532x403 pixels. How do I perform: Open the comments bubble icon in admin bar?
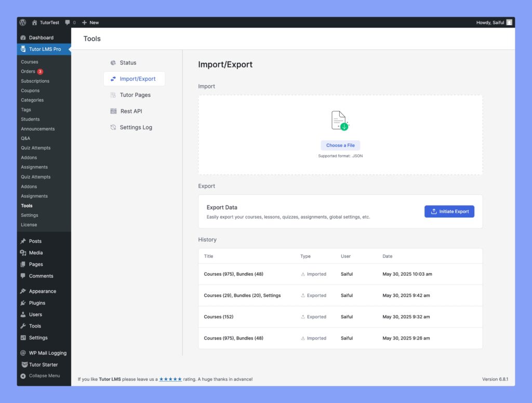(67, 22)
